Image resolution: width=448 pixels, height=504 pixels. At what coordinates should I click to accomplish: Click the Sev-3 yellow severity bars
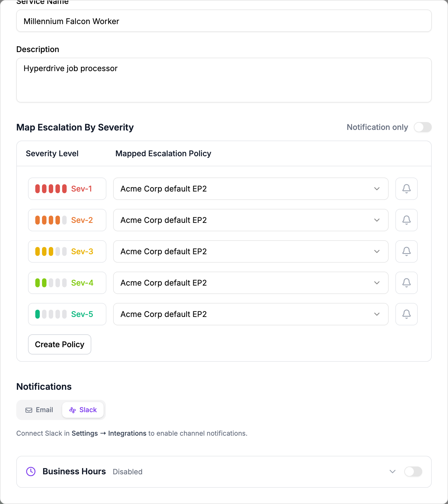pyautogui.click(x=51, y=251)
